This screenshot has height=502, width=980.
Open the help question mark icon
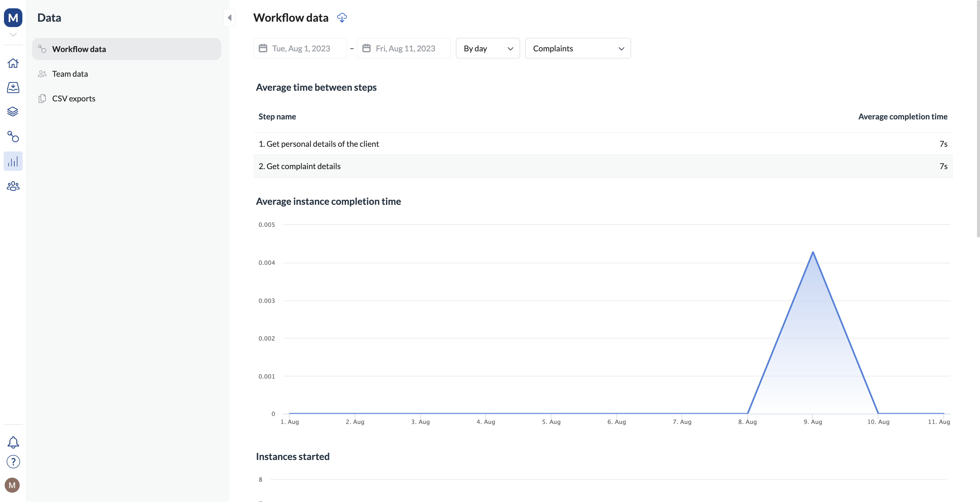(13, 462)
